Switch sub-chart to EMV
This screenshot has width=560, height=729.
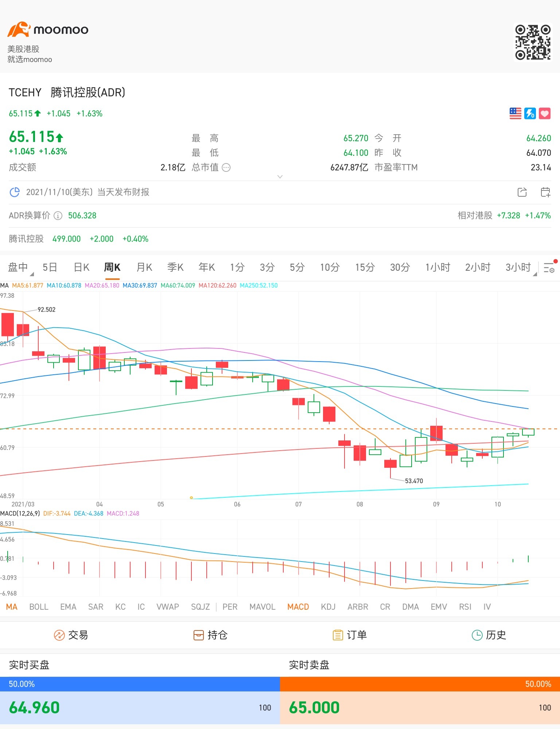coord(439,607)
